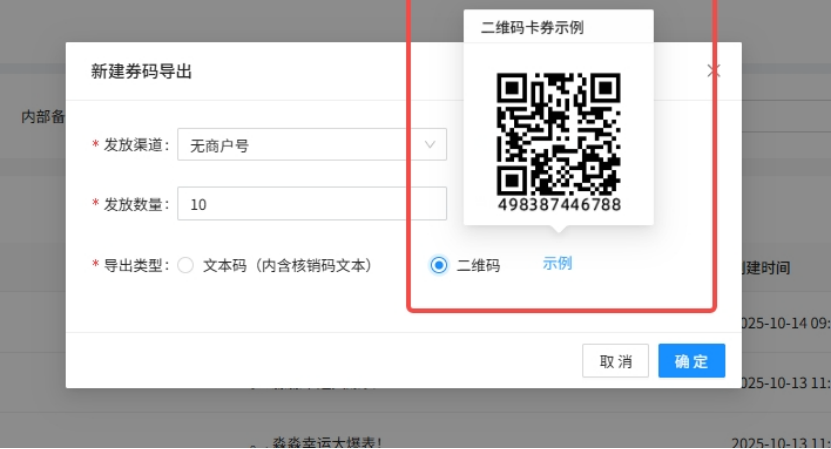Click the 取消 button
831x449 pixels.
[x=615, y=361]
